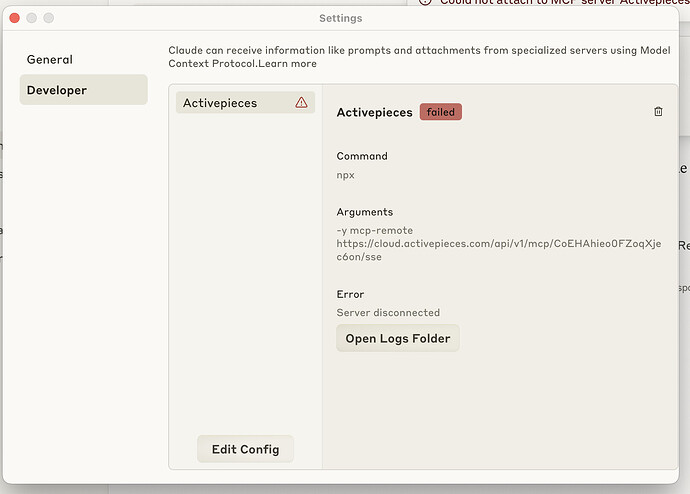Open the Edit Config button
This screenshot has height=494, width=690.
246,449
